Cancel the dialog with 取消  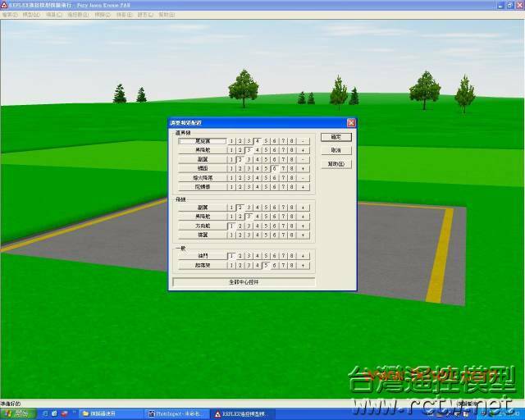tap(336, 150)
